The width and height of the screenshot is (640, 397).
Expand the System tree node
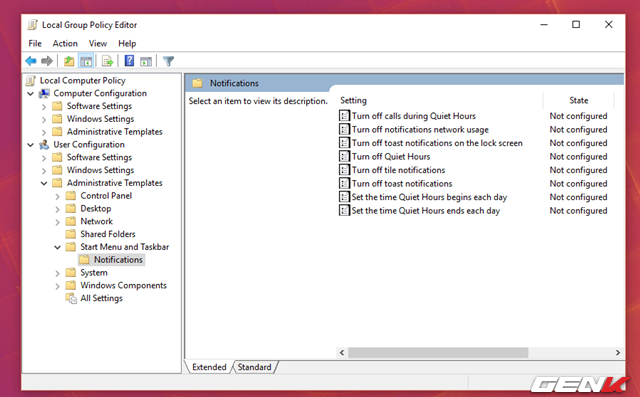point(58,273)
